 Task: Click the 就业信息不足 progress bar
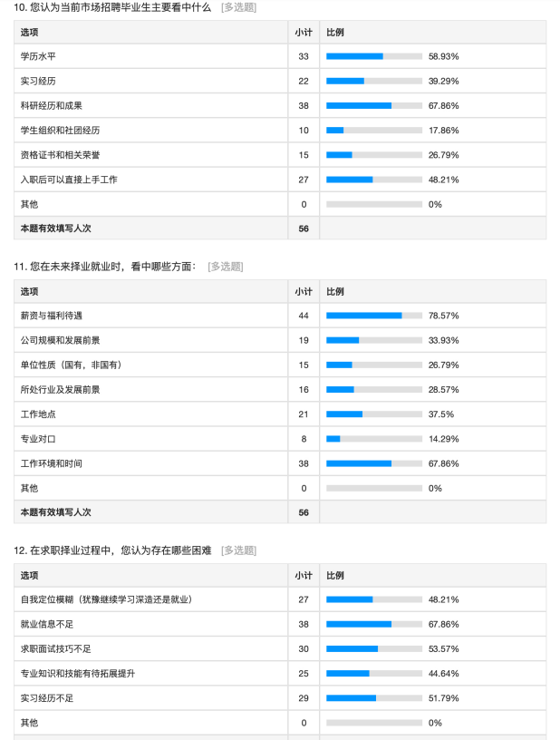pos(374,624)
